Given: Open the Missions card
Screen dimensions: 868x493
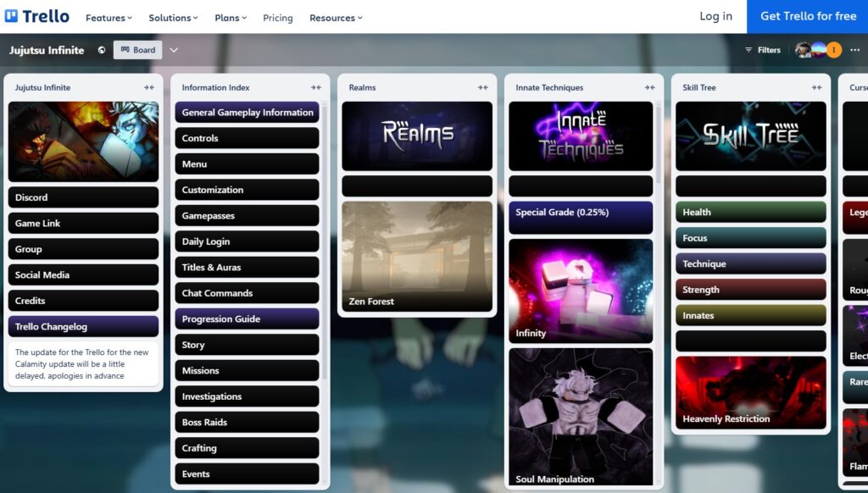Looking at the screenshot, I should click(247, 371).
